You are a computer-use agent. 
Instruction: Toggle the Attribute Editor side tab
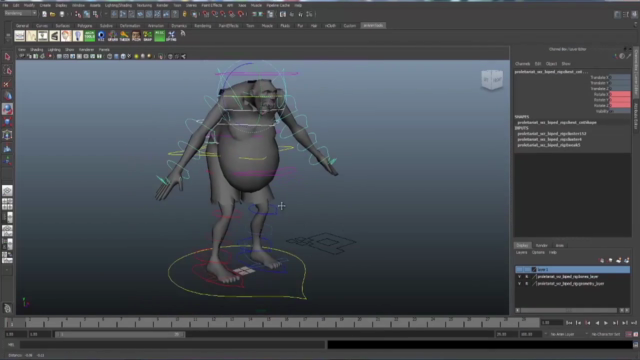pyautogui.click(x=636, y=116)
